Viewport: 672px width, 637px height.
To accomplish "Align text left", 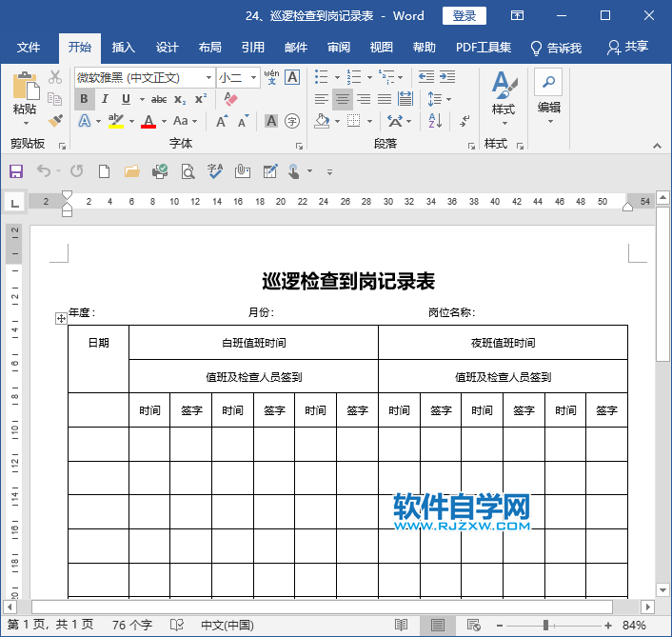I will click(322, 99).
